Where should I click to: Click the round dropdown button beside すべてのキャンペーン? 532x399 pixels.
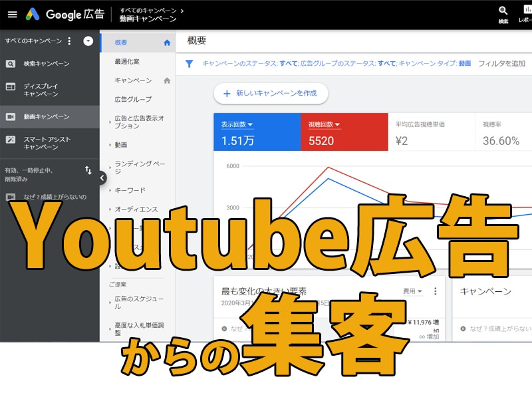pos(88,41)
